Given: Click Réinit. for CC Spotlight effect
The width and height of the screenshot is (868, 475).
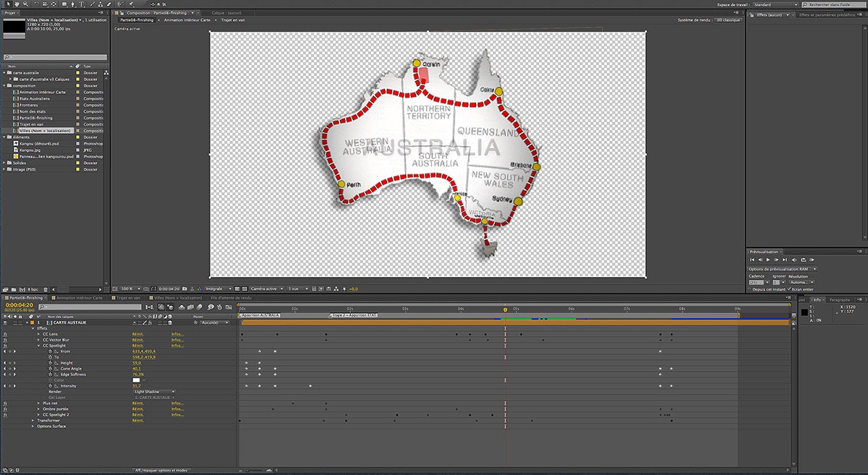Looking at the screenshot, I should point(137,346).
